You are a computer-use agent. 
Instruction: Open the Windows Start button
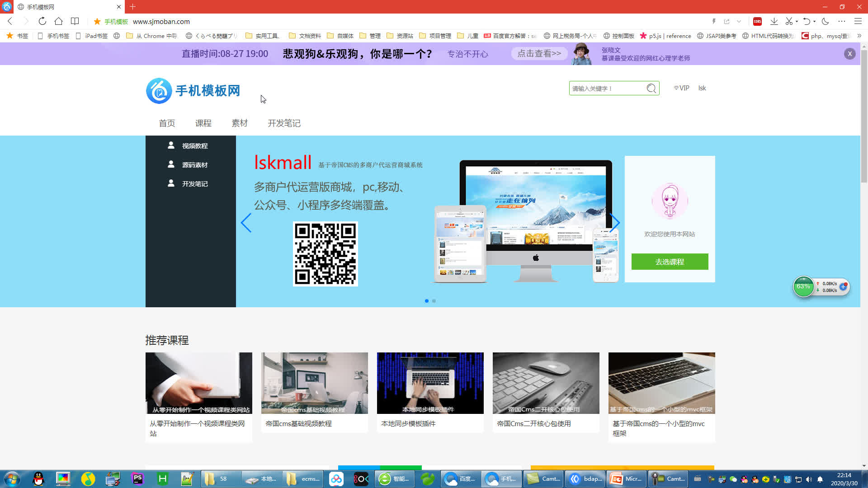click(12, 479)
